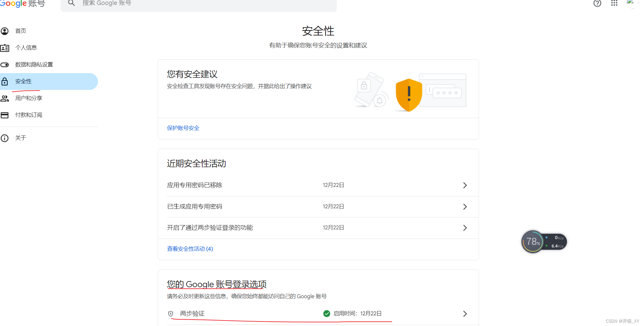The image size is (644, 326).
Task: Open 数据和隐私设置 section
Action: [x=49, y=65]
